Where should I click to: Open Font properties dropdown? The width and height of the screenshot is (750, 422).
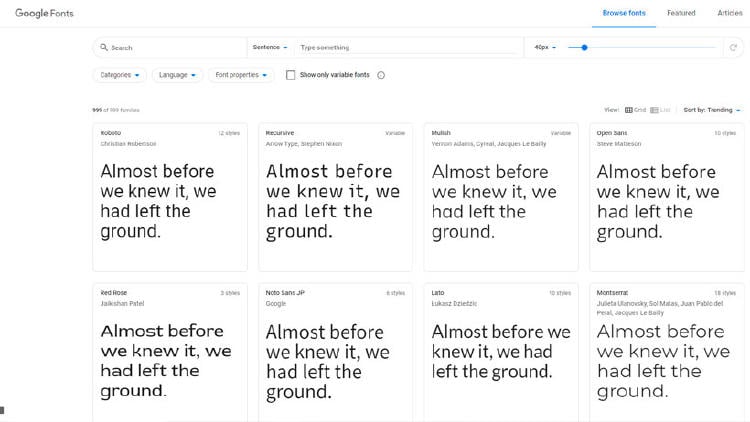coord(240,75)
